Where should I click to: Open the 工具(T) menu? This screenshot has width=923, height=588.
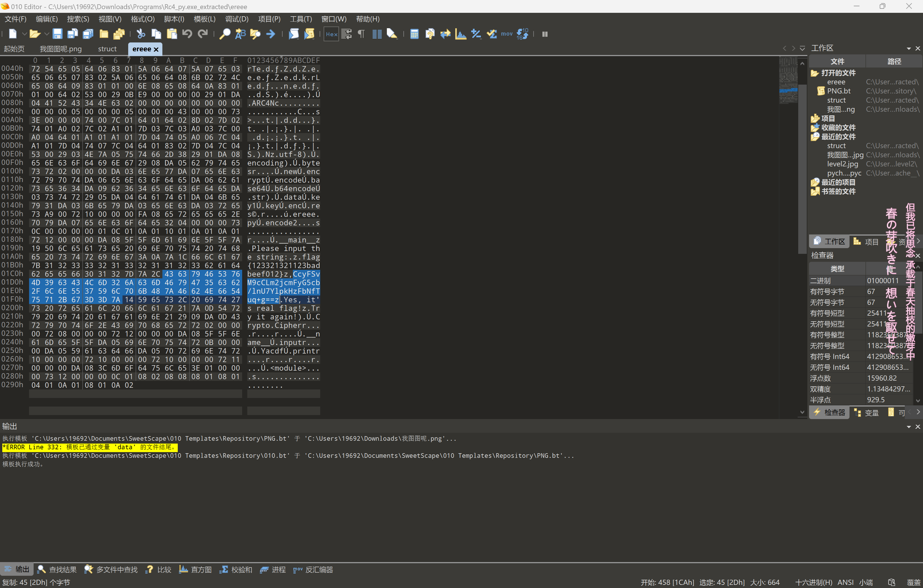click(301, 19)
